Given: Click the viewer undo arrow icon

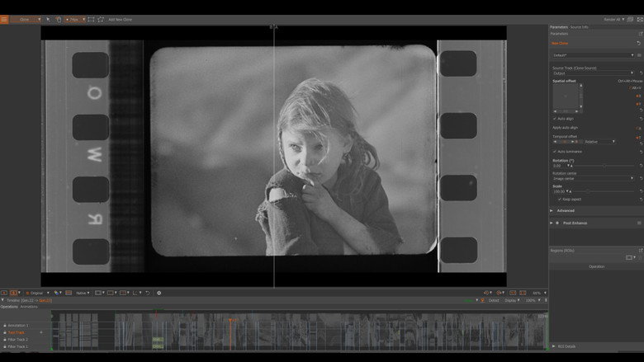Looking at the screenshot, I should click(148, 293).
